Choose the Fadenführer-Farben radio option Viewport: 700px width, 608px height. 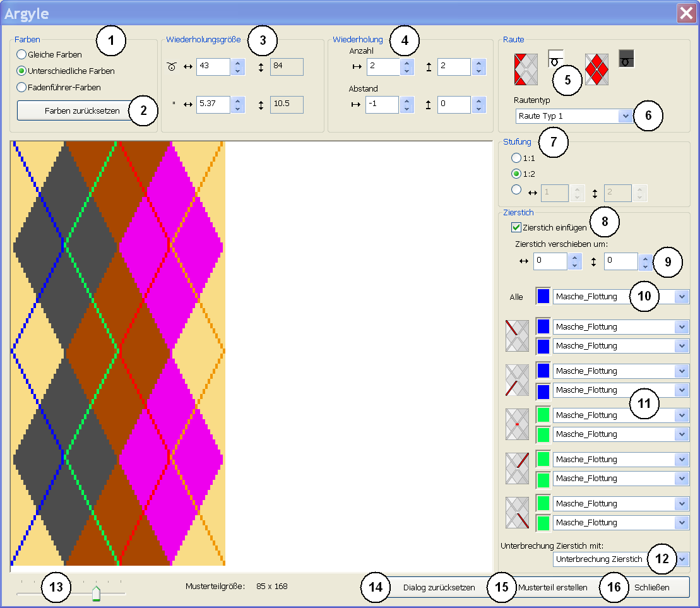tap(21, 87)
